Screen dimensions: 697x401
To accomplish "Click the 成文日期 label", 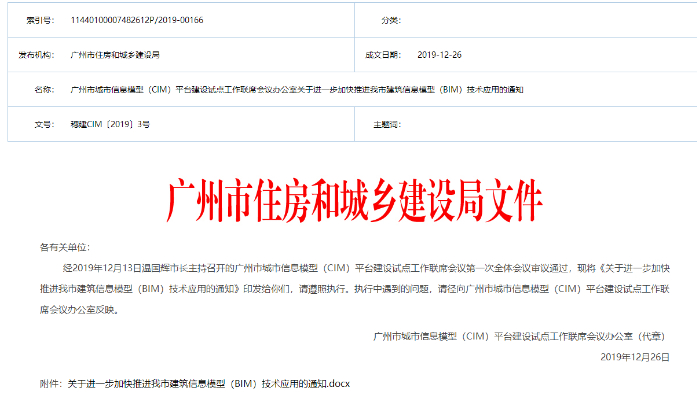I will point(383,55).
